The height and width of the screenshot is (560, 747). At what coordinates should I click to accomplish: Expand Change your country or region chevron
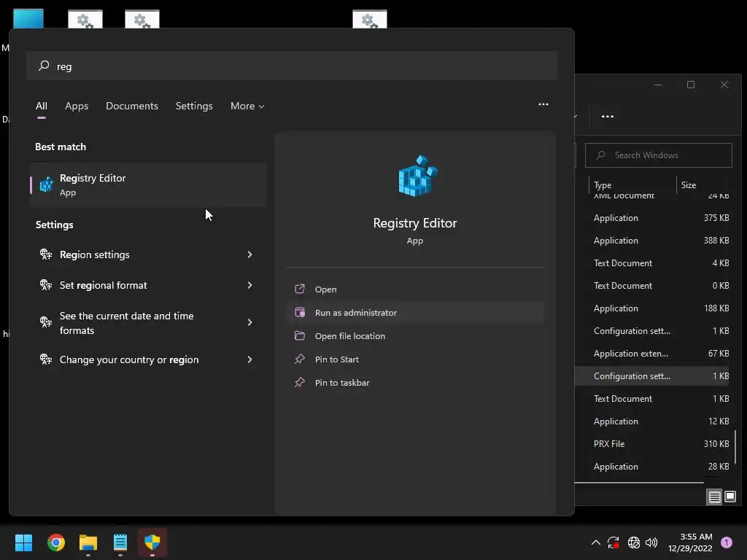249,359
